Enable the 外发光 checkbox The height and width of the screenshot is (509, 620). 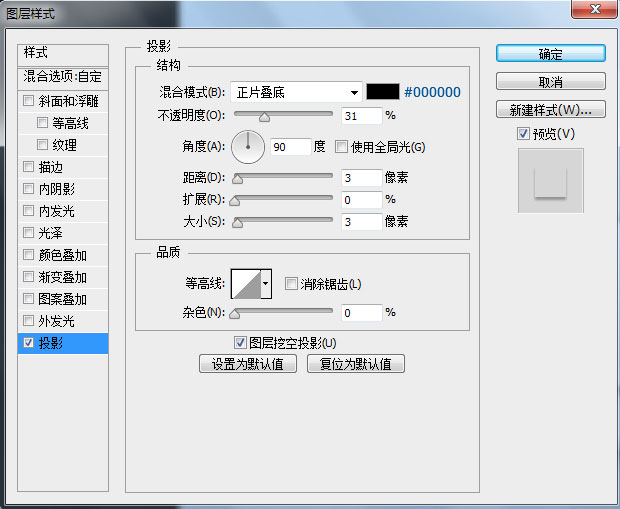pyautogui.click(x=28, y=320)
